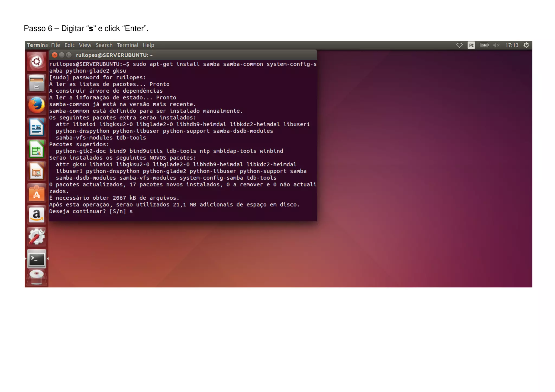Expand the Pt keyboard layout indicator
The image size is (555, 392).
471,45
